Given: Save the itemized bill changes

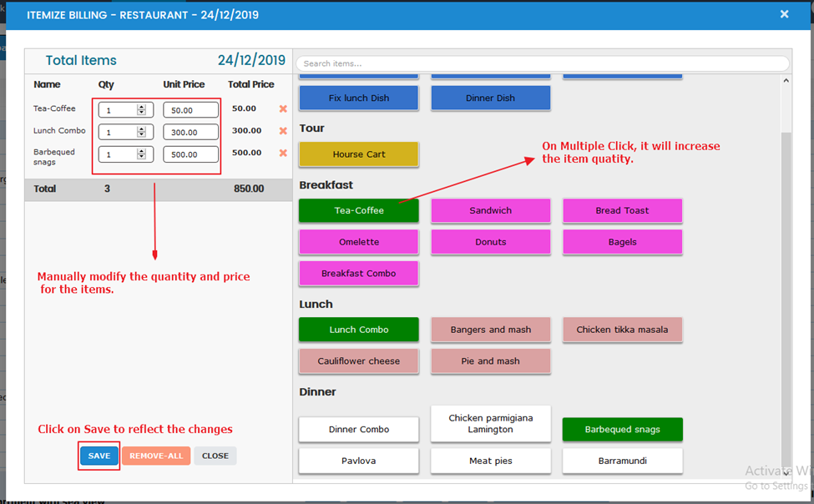Looking at the screenshot, I should [x=99, y=456].
